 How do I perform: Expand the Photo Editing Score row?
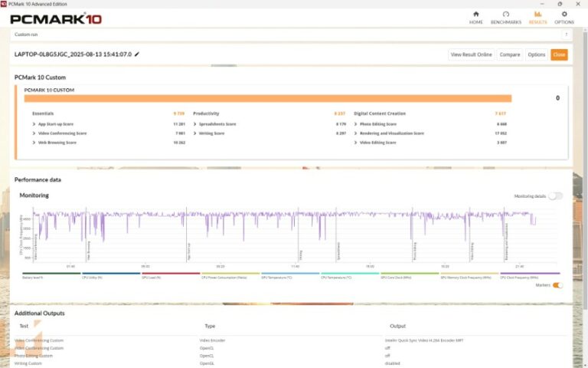pos(355,123)
